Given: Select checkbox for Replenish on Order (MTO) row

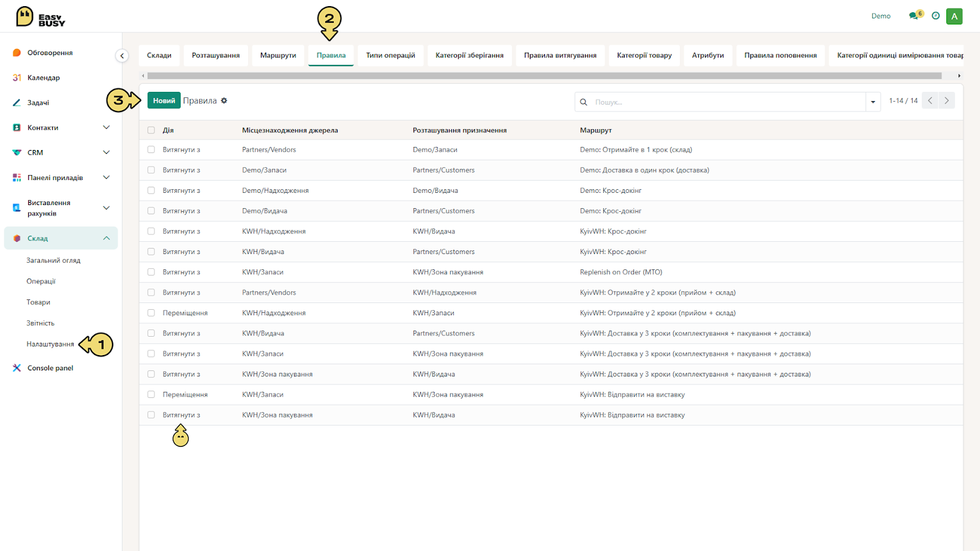Looking at the screenshot, I should pos(151,272).
